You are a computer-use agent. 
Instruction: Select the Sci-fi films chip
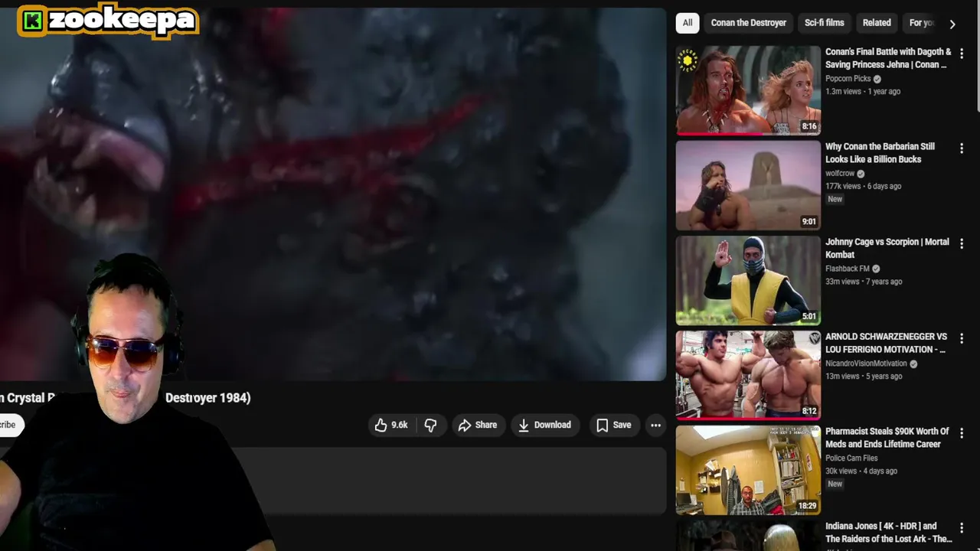pyautogui.click(x=824, y=23)
